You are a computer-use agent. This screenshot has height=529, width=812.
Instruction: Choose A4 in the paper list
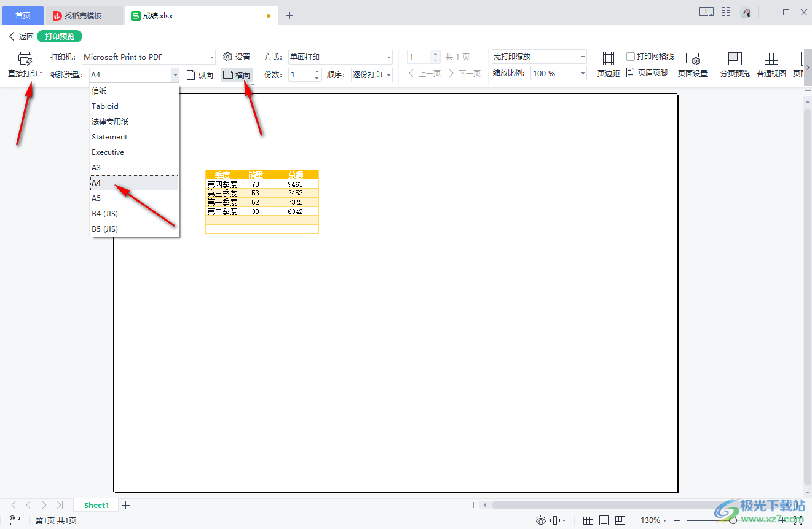135,182
